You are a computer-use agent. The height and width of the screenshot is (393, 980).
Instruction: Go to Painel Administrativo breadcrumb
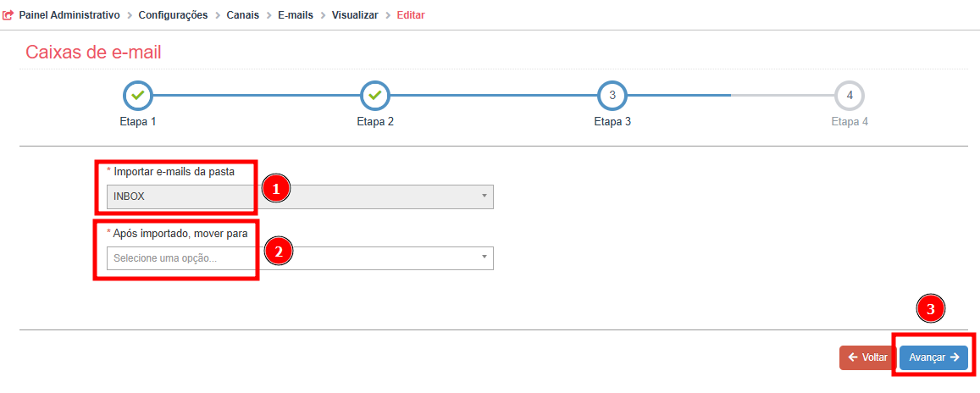coord(69,15)
